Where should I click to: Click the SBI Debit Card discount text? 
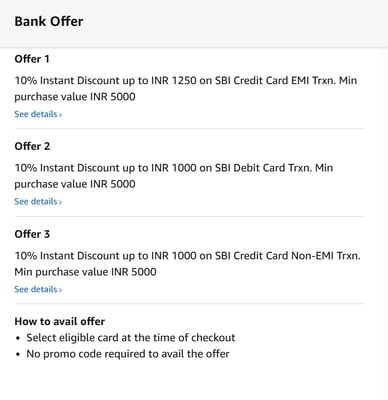click(x=174, y=176)
